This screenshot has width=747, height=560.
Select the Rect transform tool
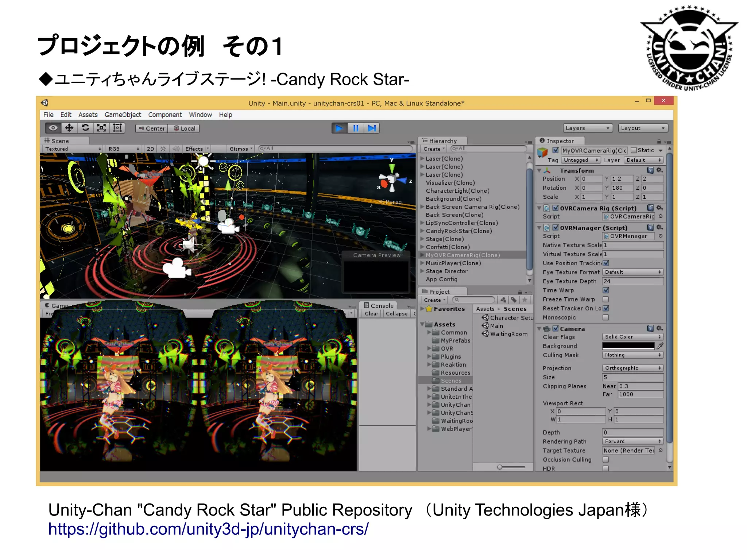(x=117, y=128)
